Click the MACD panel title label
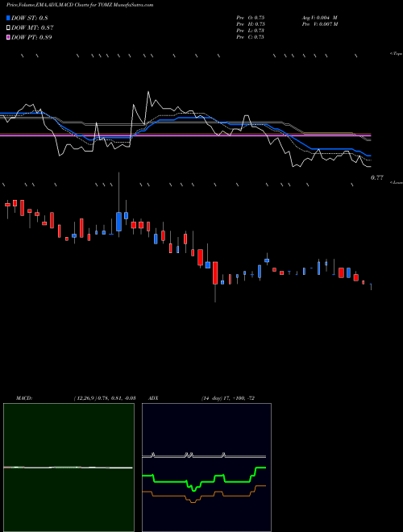The image size is (403, 532). [x=24, y=398]
